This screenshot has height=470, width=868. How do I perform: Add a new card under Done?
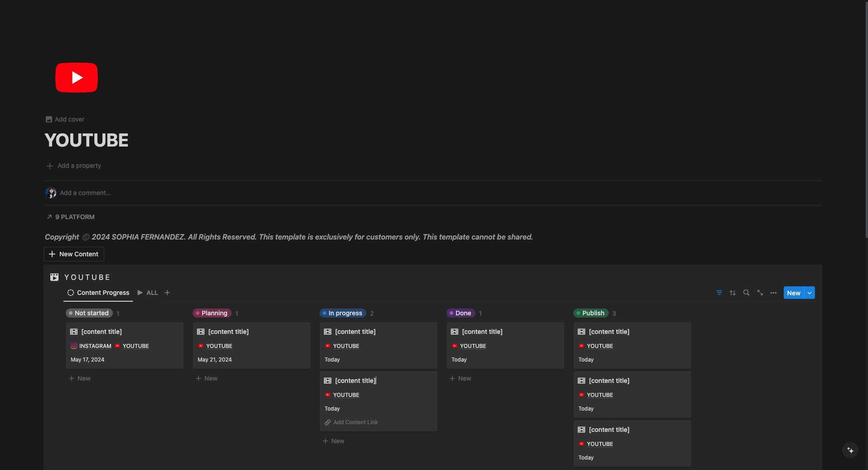[x=461, y=378]
